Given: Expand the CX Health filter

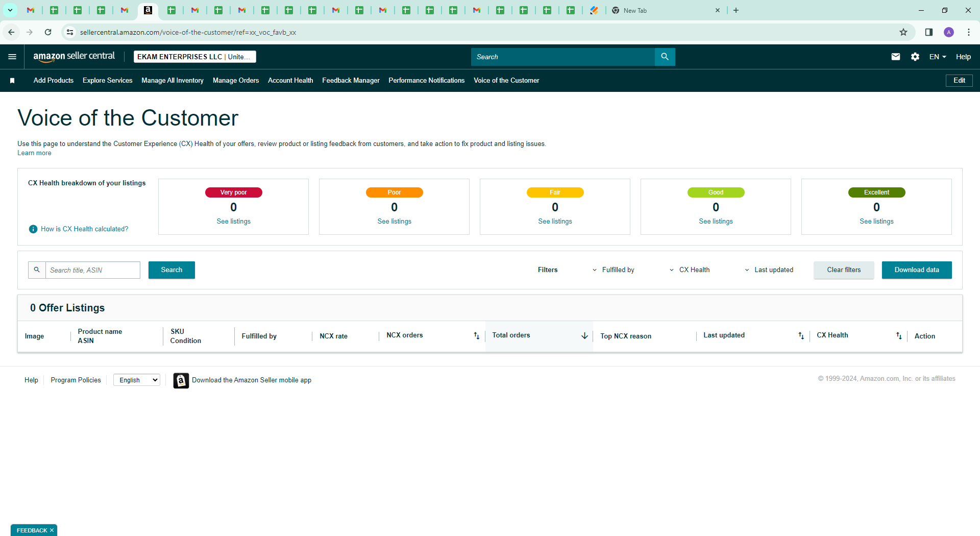Looking at the screenshot, I should point(690,270).
